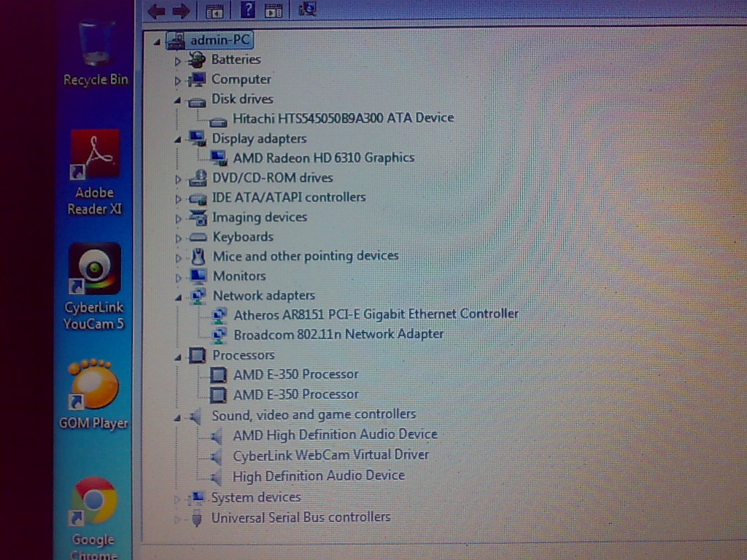
Task: Select High Definition Audio Device below CyberLink driver
Action: click(x=318, y=475)
